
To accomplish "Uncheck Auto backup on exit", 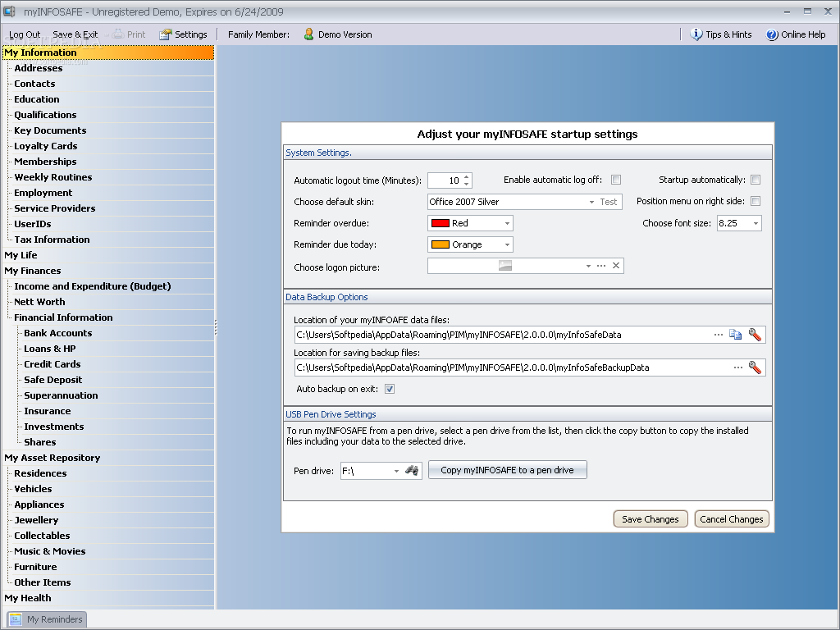I will 390,389.
